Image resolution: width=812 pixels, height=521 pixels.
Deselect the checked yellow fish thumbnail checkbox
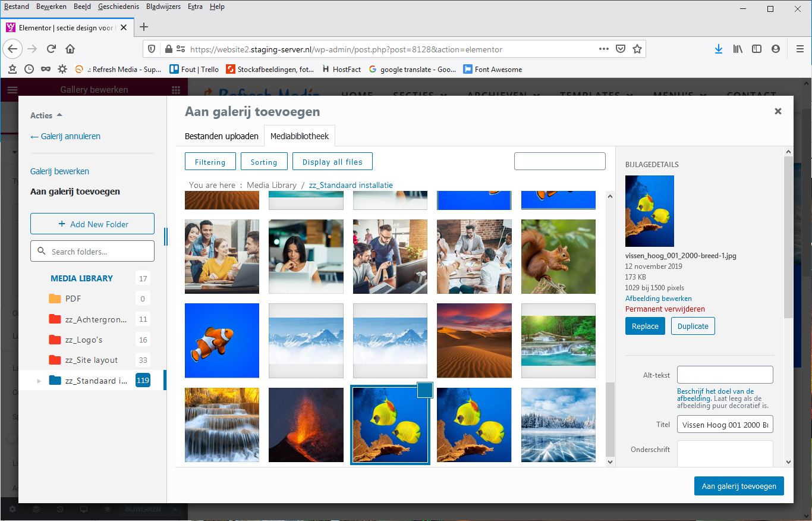[425, 390]
